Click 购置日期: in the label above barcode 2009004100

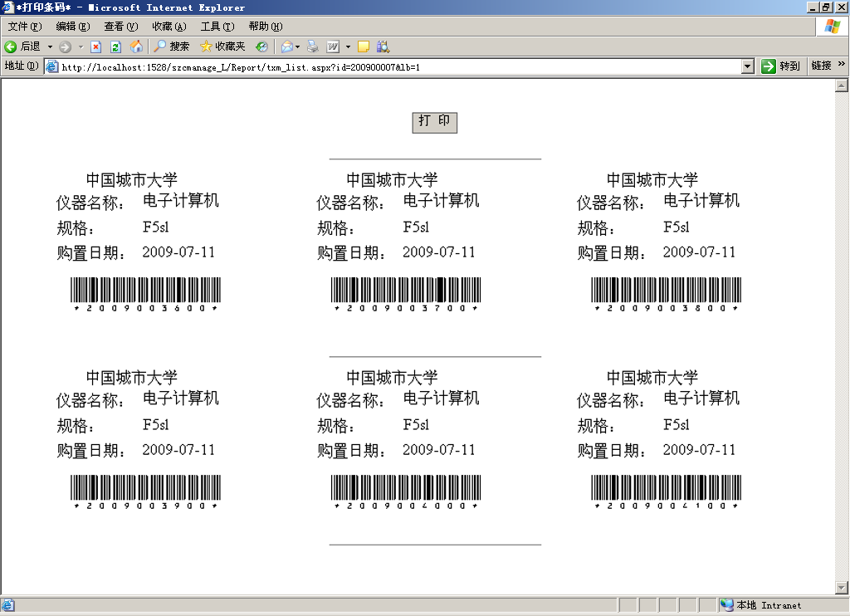tap(611, 451)
